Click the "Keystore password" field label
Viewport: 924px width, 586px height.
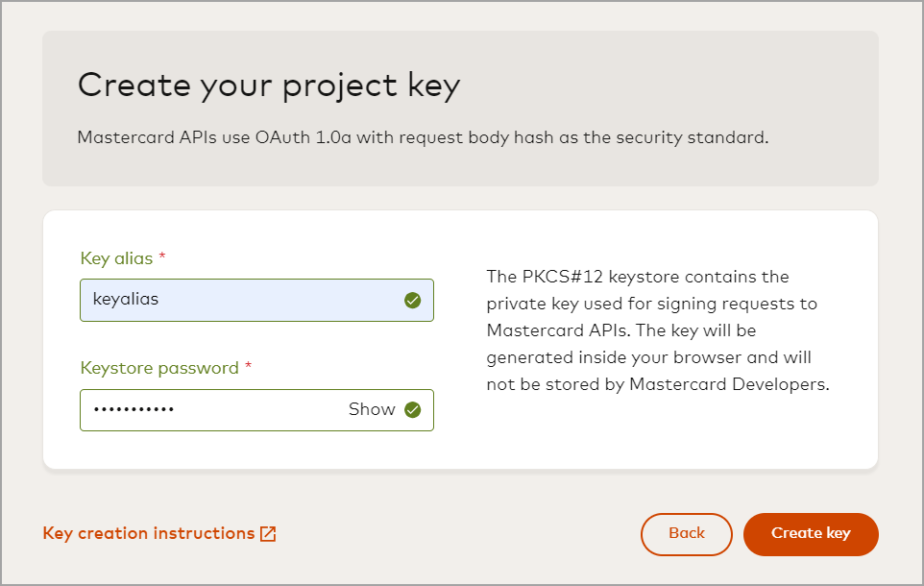159,368
